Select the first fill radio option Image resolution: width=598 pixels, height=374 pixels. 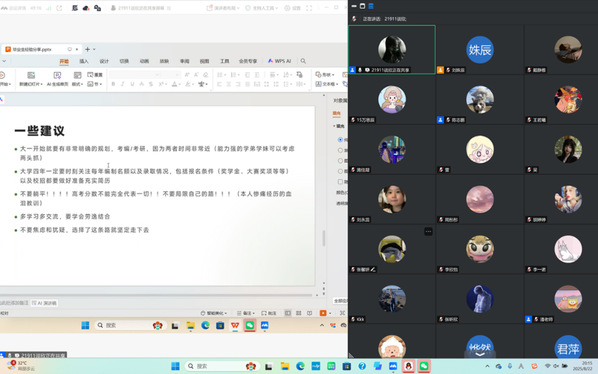click(x=340, y=140)
